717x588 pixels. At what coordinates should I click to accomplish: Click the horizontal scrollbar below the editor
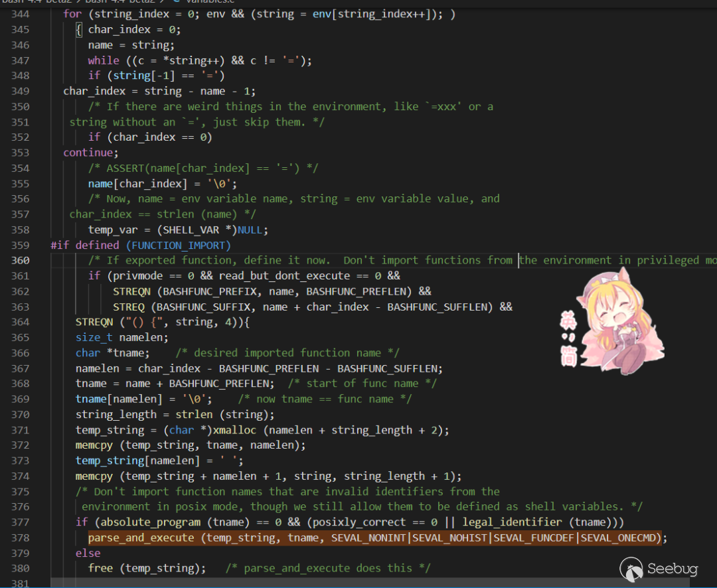point(332,583)
